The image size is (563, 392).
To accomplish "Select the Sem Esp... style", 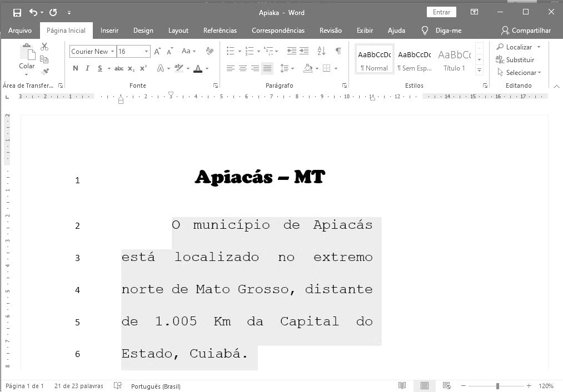I will pyautogui.click(x=415, y=59).
